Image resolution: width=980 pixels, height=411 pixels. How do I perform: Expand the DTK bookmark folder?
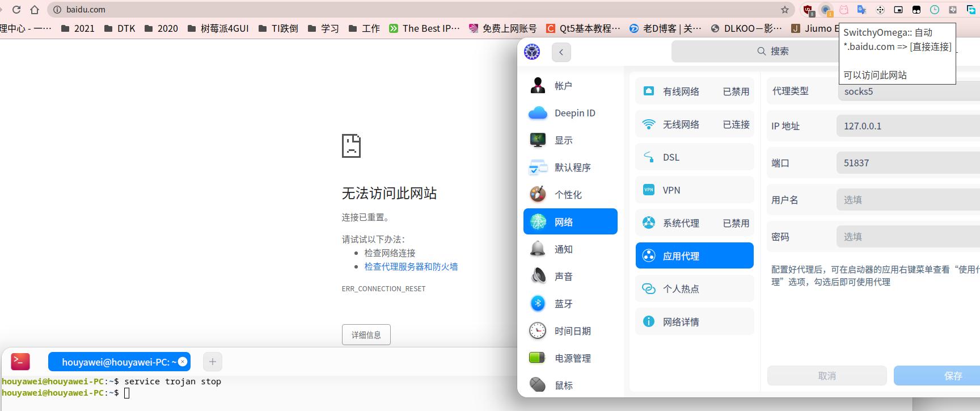tap(120, 28)
